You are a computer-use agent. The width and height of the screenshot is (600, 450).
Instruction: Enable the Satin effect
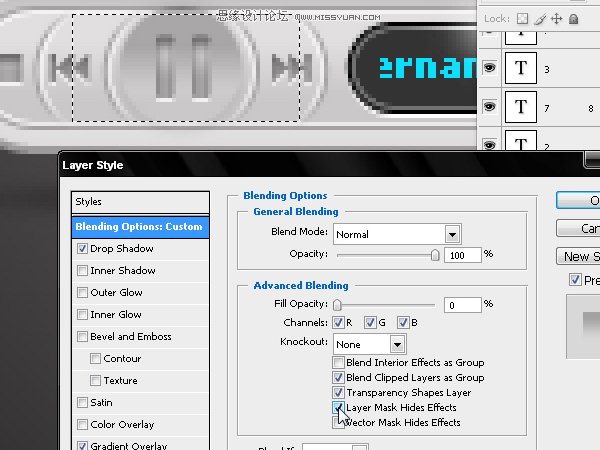82,403
